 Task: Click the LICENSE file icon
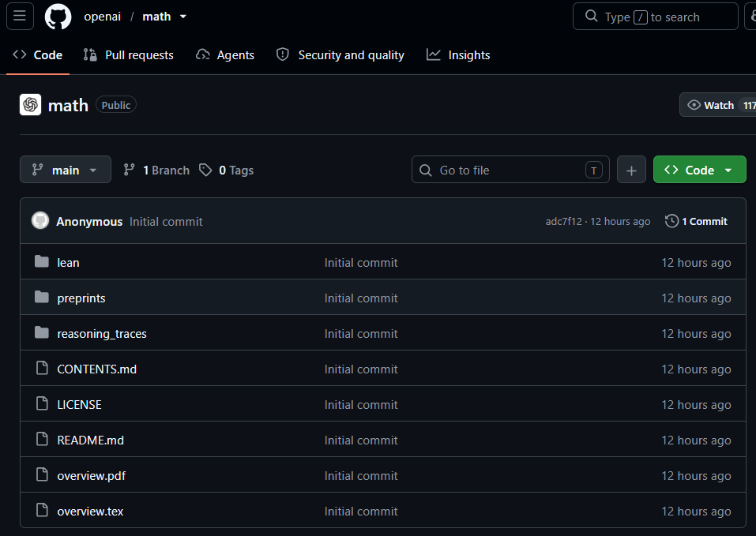pos(43,404)
